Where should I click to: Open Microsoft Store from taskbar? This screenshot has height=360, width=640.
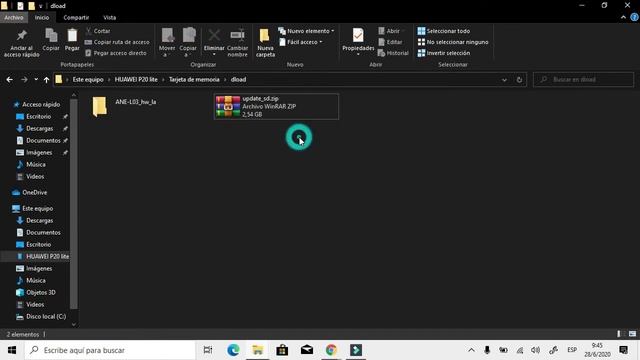282,350
